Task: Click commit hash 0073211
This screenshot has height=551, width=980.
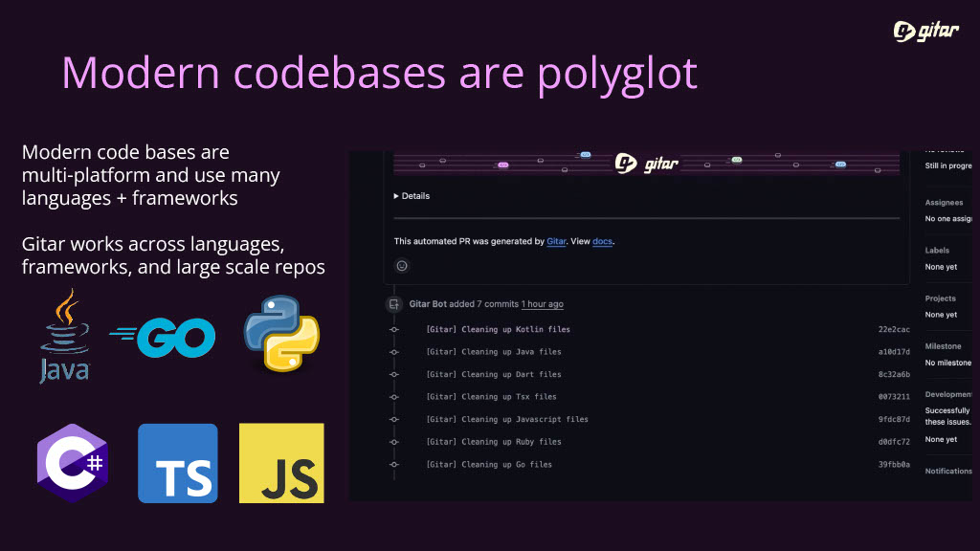Action: pos(894,397)
